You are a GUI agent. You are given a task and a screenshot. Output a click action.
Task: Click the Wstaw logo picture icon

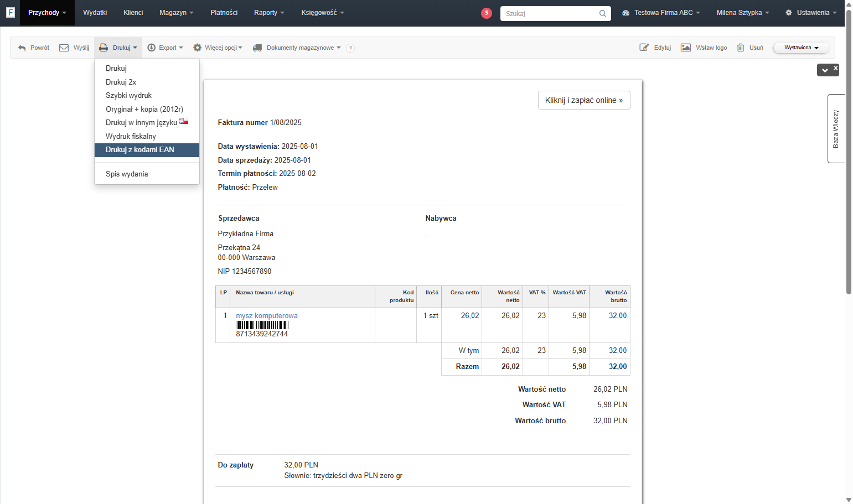(x=686, y=48)
